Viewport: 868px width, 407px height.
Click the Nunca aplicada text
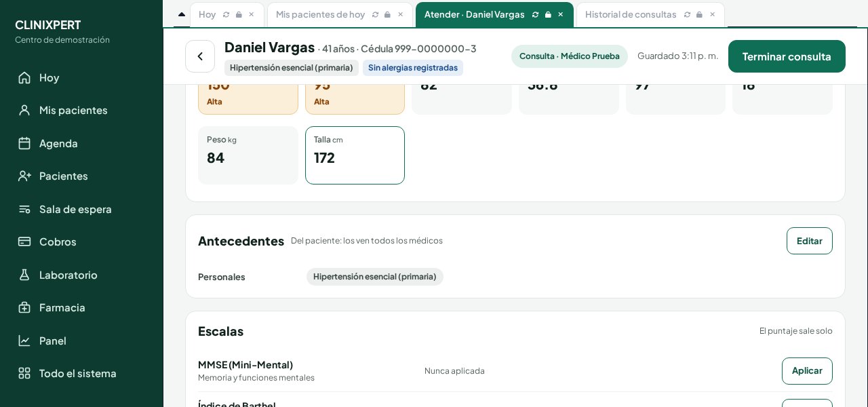tap(454, 371)
